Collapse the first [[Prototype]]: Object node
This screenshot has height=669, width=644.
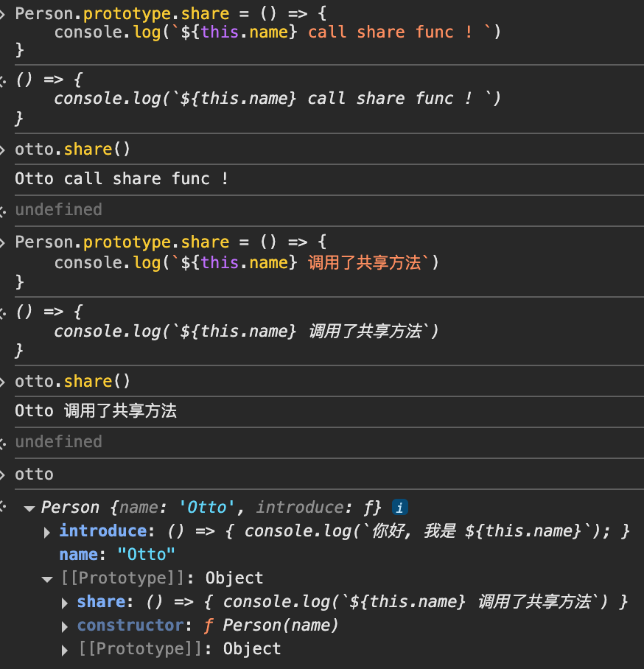tap(47, 578)
